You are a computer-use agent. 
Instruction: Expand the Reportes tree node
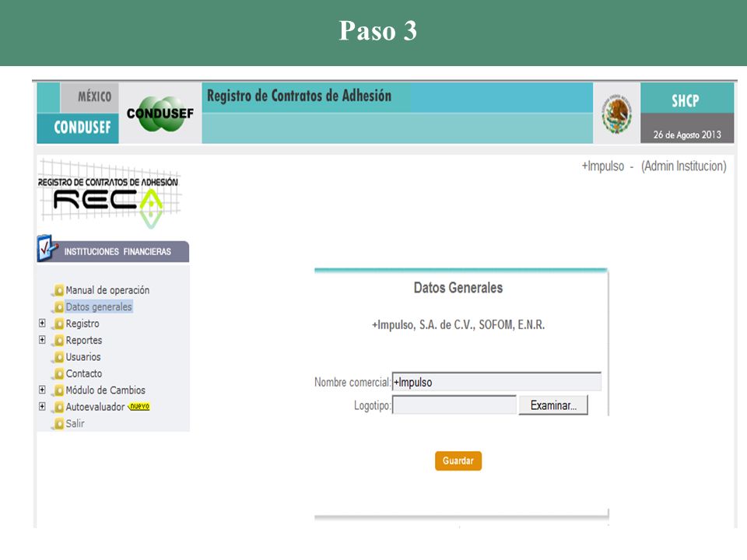click(42, 340)
